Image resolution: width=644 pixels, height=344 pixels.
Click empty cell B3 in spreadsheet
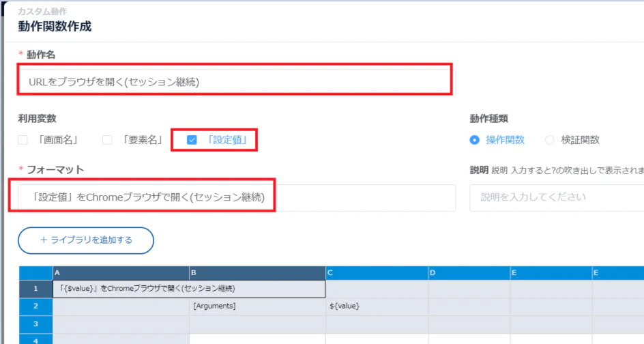(x=257, y=324)
